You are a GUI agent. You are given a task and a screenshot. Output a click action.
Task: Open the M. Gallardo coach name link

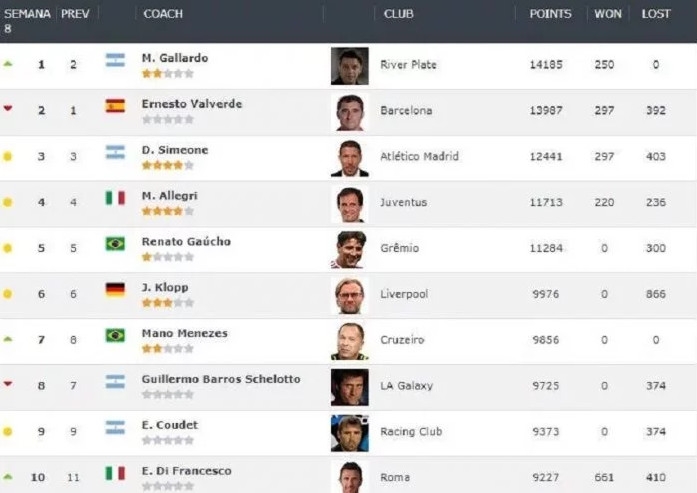point(175,58)
